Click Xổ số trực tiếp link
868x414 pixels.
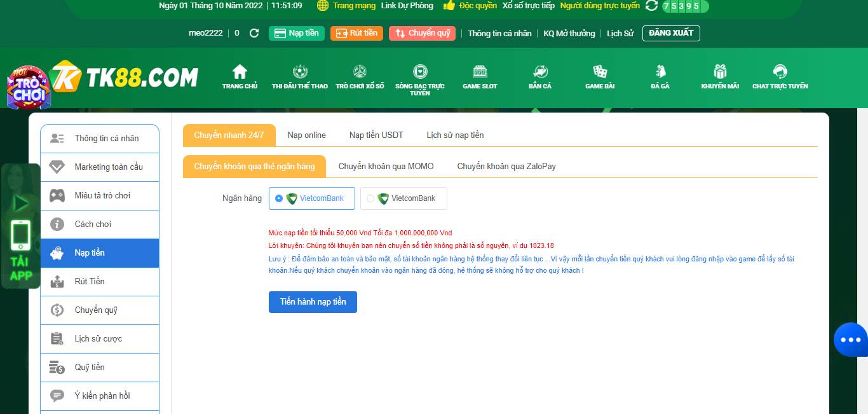(529, 6)
